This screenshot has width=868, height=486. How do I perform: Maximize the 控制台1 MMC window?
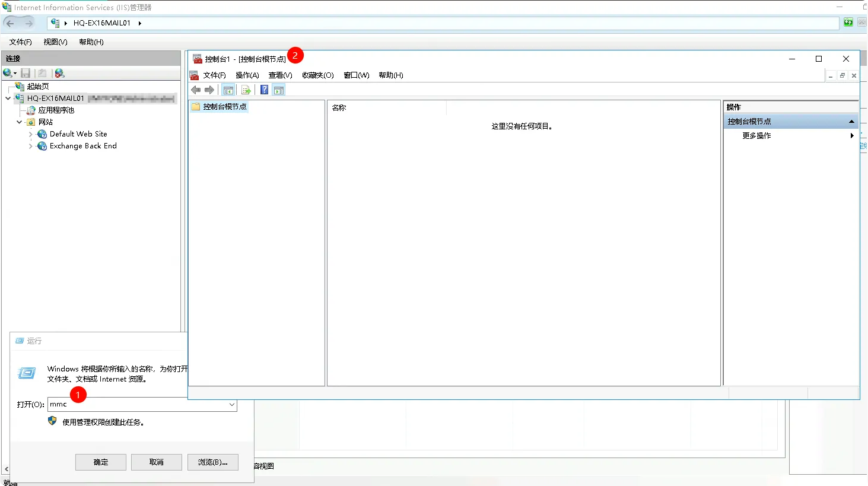click(819, 59)
